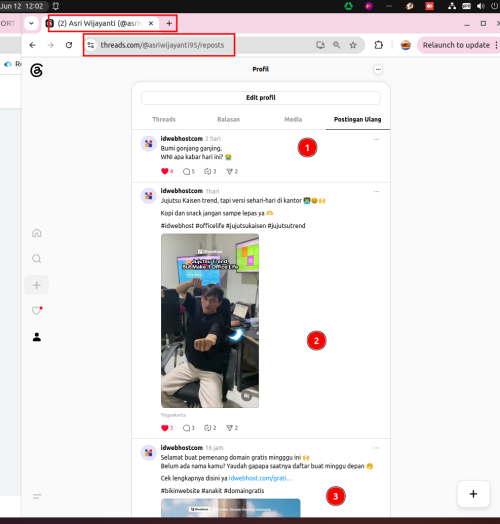
Task: Open the domain gratis post image
Action: pyautogui.click(x=231, y=508)
